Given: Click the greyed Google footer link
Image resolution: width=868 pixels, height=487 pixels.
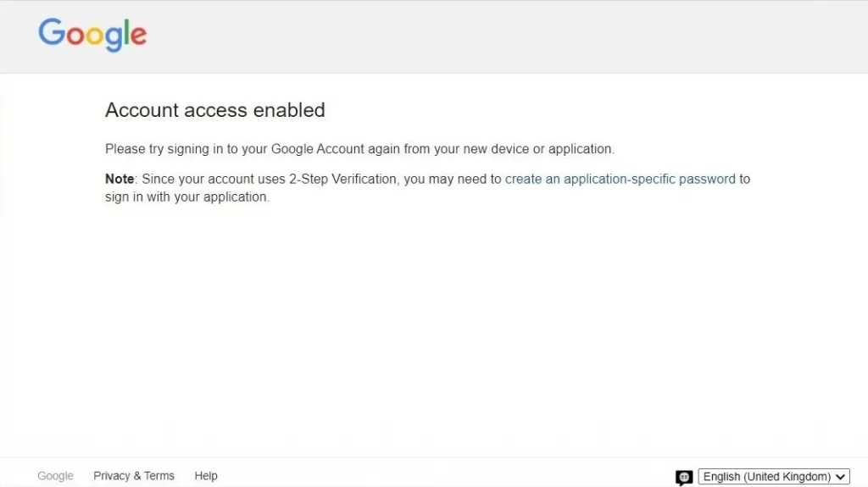Looking at the screenshot, I should click(x=55, y=476).
